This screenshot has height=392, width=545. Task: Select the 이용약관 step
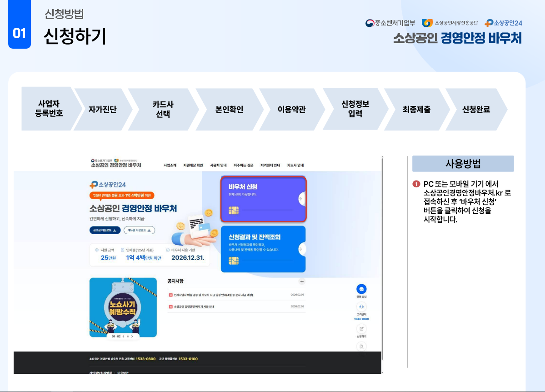[291, 109]
